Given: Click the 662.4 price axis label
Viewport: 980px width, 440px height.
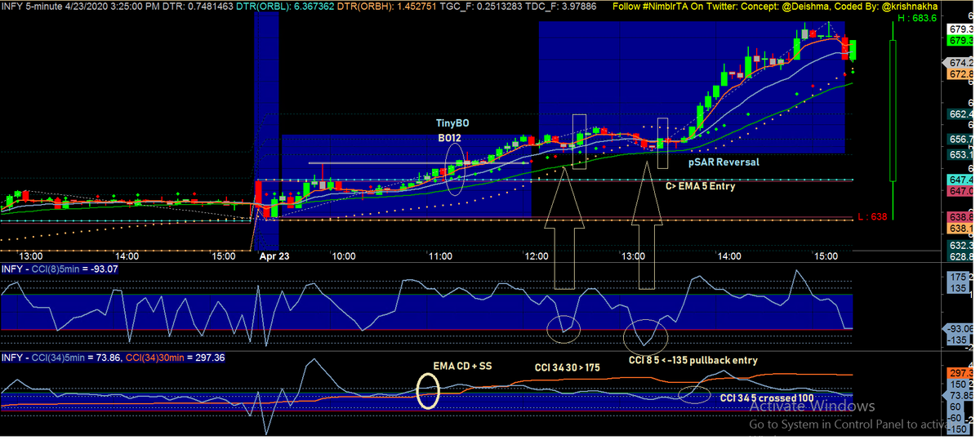Looking at the screenshot, I should point(960,114).
